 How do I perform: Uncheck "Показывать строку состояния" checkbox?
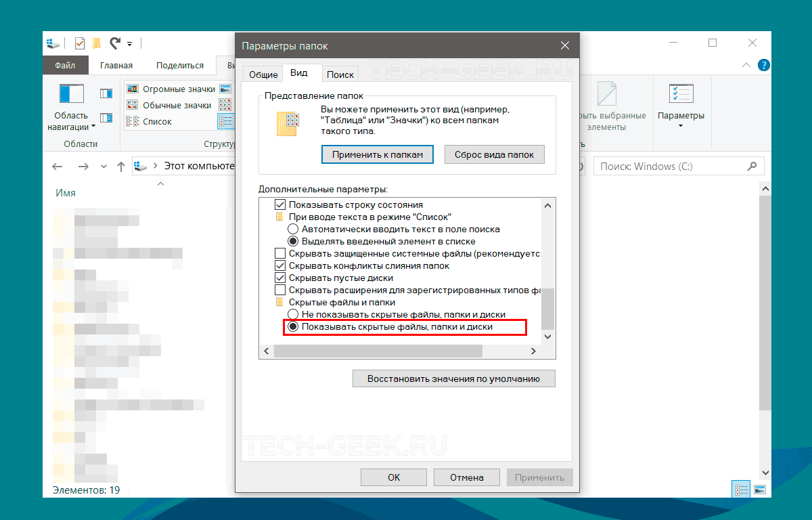(x=279, y=204)
